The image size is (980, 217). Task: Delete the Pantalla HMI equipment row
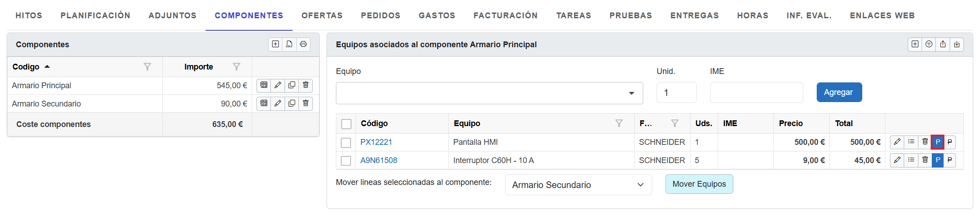point(925,142)
